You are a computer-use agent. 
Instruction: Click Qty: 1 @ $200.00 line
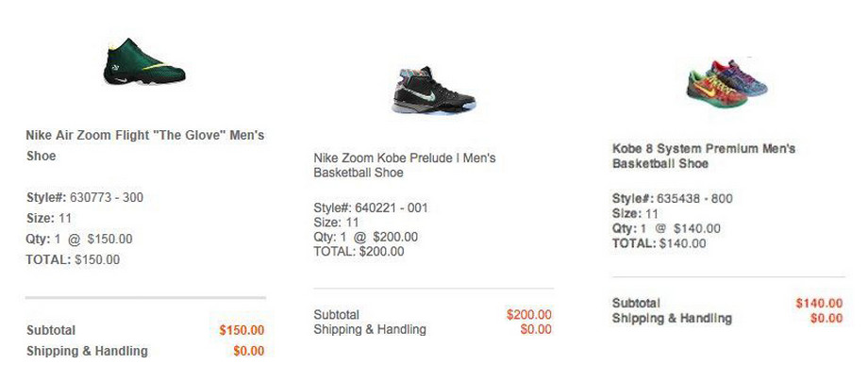[365, 238]
